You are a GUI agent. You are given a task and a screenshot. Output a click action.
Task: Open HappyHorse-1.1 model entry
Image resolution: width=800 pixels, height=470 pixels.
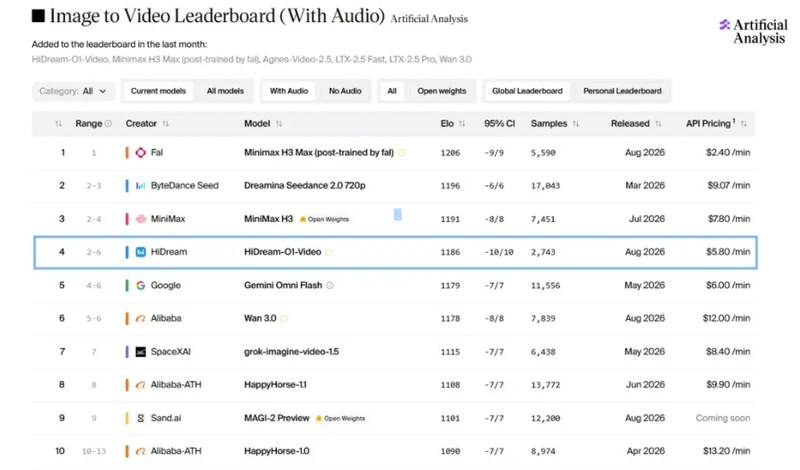276,385
